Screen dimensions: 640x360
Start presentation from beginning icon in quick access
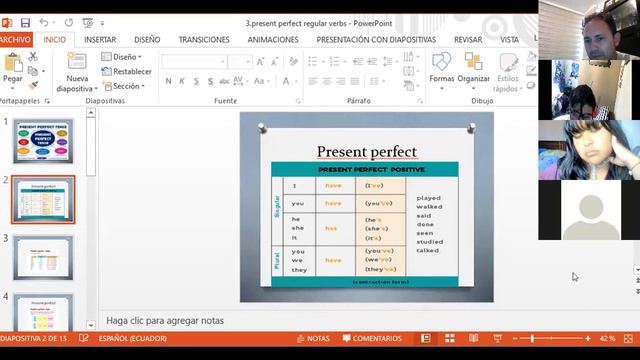pyautogui.click(x=87, y=23)
